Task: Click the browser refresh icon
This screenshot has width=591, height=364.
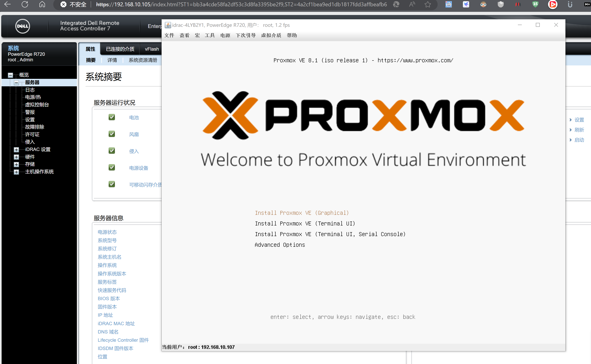Action: 25,4
